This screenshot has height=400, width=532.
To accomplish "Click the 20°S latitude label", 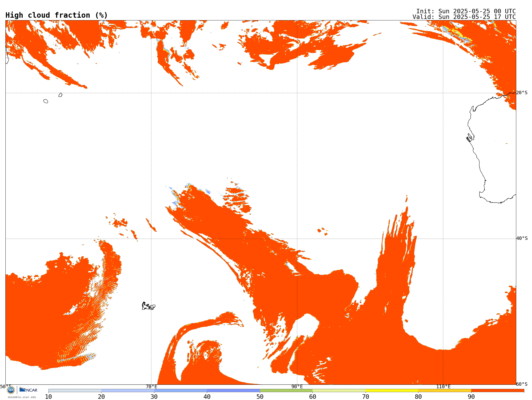I will coord(522,93).
